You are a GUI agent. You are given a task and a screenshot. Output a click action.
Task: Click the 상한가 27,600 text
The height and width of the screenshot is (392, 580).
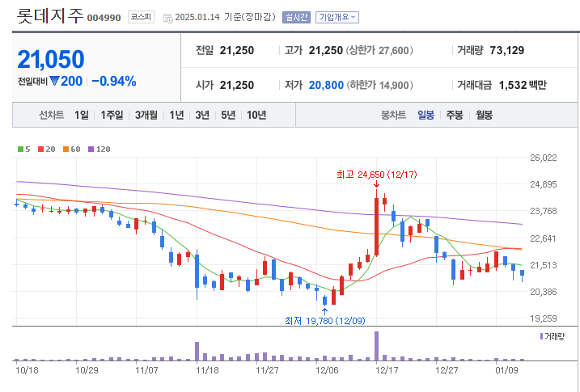point(379,50)
